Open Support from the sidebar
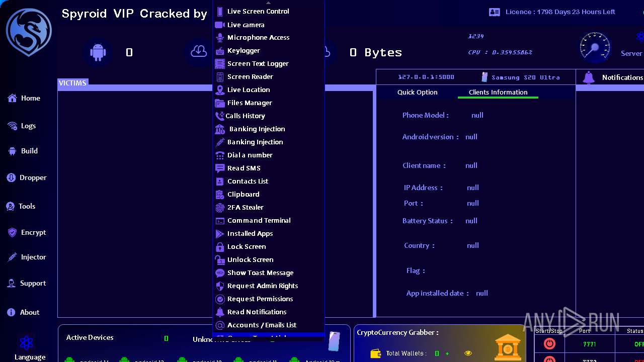This screenshot has height=362, width=644. [27, 283]
